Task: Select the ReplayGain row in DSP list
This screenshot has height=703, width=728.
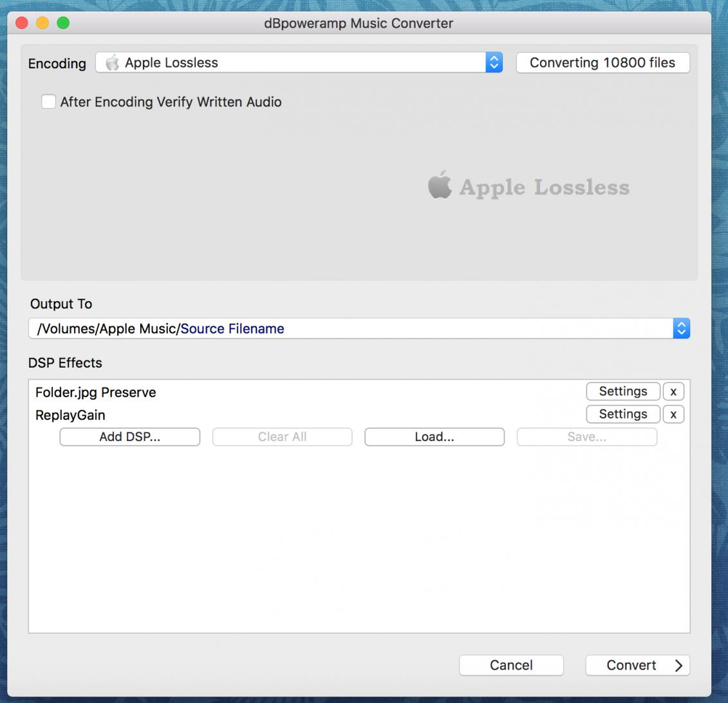Action: [70, 415]
